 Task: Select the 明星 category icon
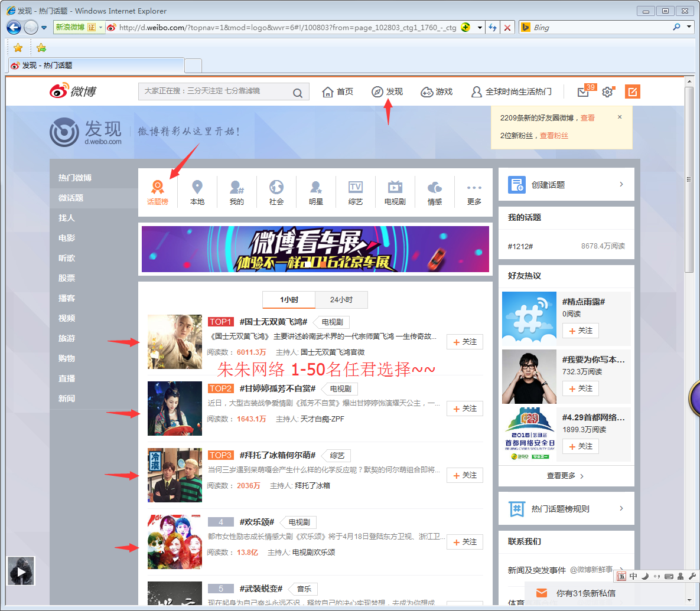pyautogui.click(x=315, y=187)
